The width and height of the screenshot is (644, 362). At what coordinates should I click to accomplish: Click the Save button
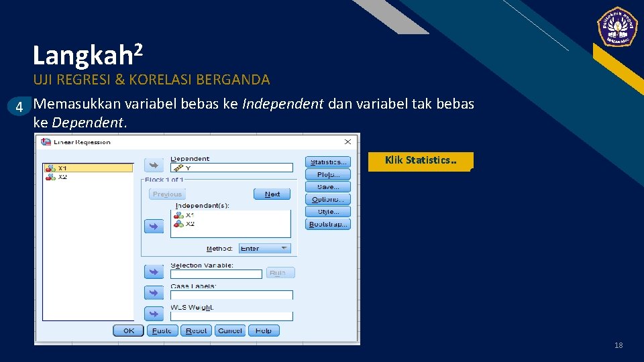328,187
